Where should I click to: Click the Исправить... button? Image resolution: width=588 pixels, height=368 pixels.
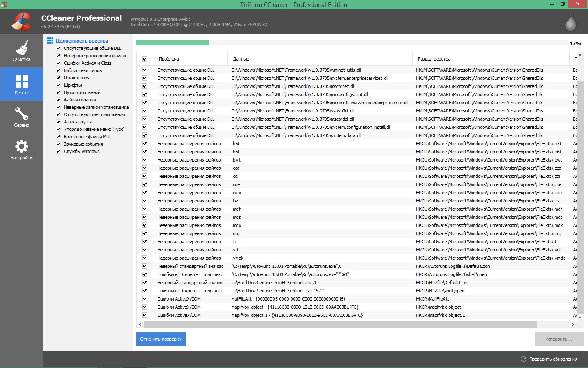(x=559, y=339)
